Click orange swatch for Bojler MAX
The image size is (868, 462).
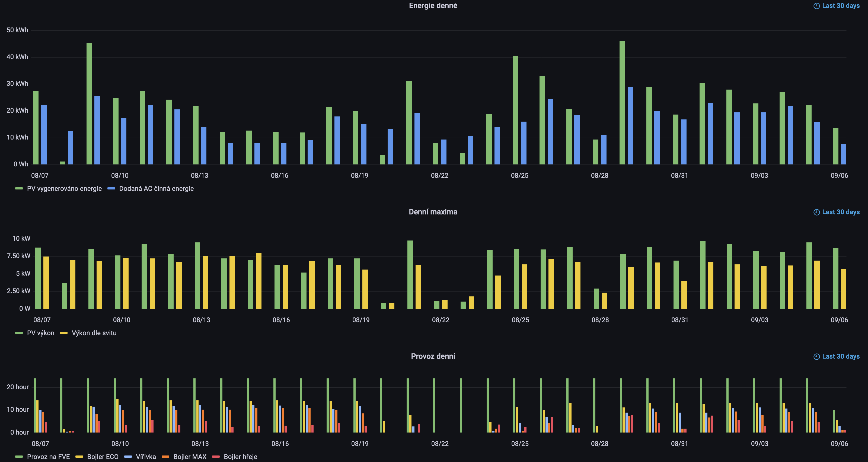point(165,457)
